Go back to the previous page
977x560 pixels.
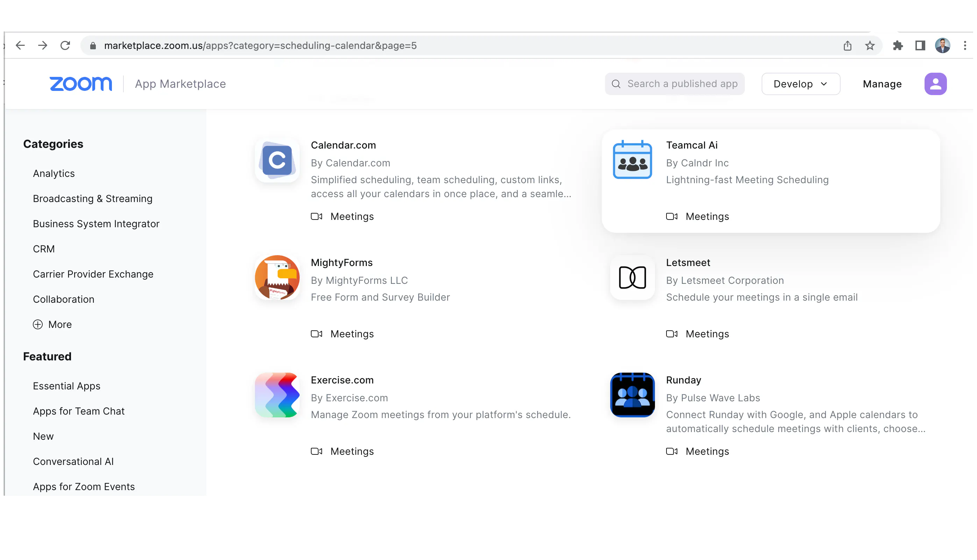point(20,46)
